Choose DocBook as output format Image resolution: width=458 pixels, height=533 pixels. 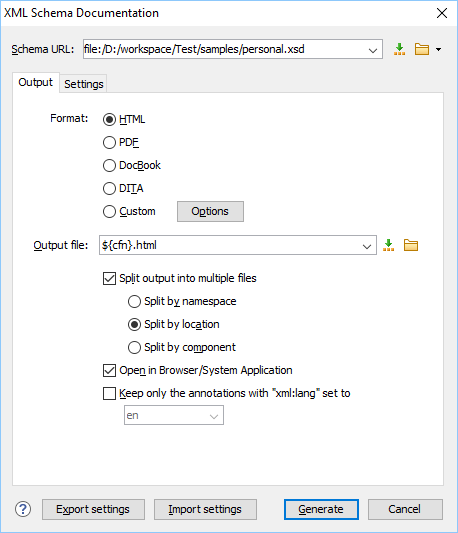click(109, 166)
